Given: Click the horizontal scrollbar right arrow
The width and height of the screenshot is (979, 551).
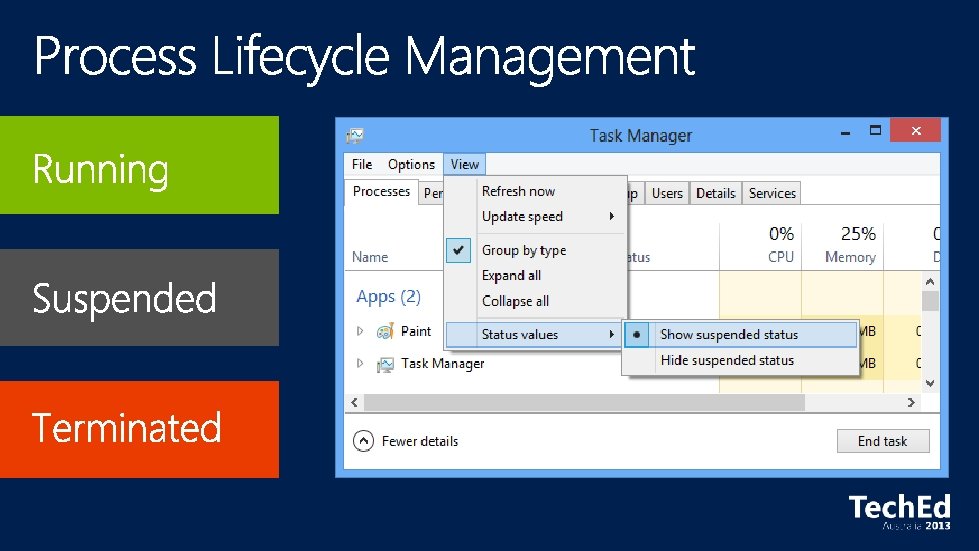Looking at the screenshot, I should 911,402.
